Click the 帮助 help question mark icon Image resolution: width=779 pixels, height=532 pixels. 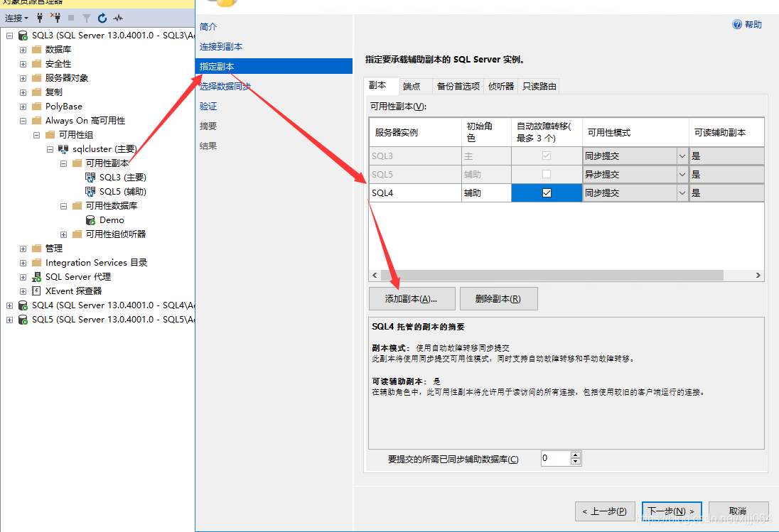coord(737,24)
